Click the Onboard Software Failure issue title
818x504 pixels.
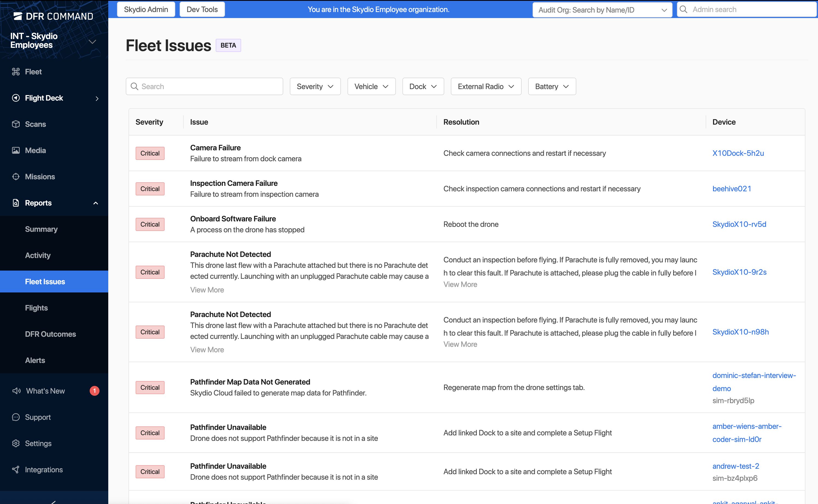pos(233,219)
